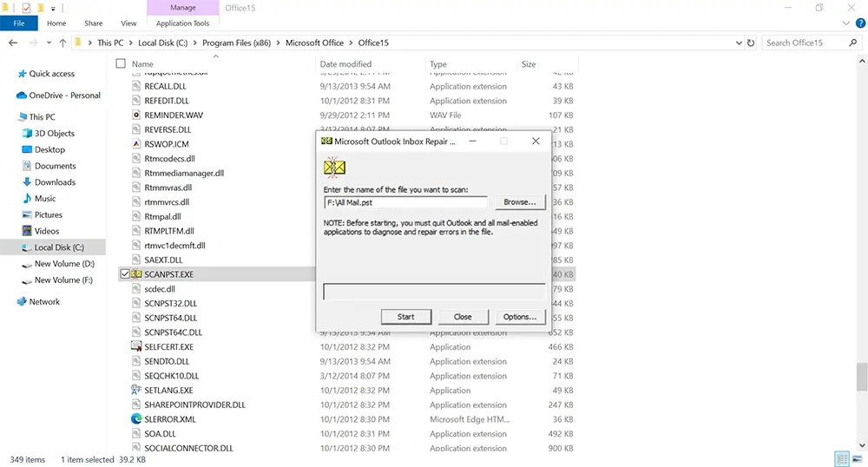Viewport: 868px width, 467px height.
Task: Sort by the Name column header
Action: tap(142, 63)
